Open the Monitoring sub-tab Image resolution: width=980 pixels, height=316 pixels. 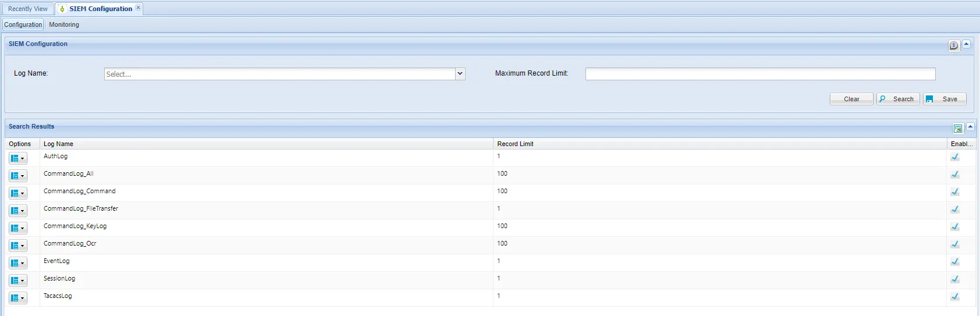click(64, 24)
